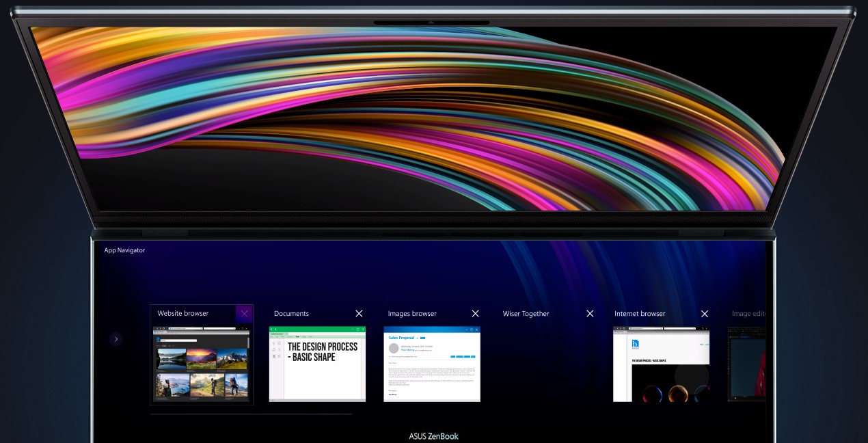Click the Website browser title text

182,313
